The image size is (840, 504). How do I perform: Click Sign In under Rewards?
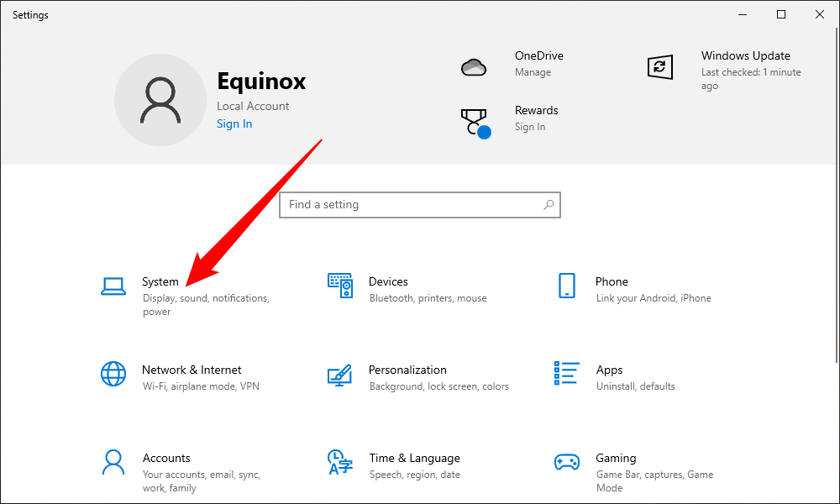530,127
